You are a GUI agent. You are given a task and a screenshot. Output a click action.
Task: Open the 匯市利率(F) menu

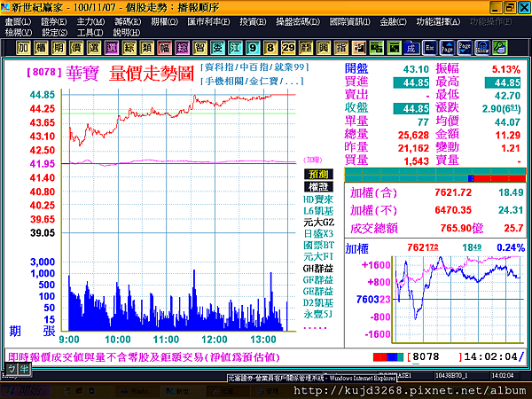pyautogui.click(x=208, y=22)
